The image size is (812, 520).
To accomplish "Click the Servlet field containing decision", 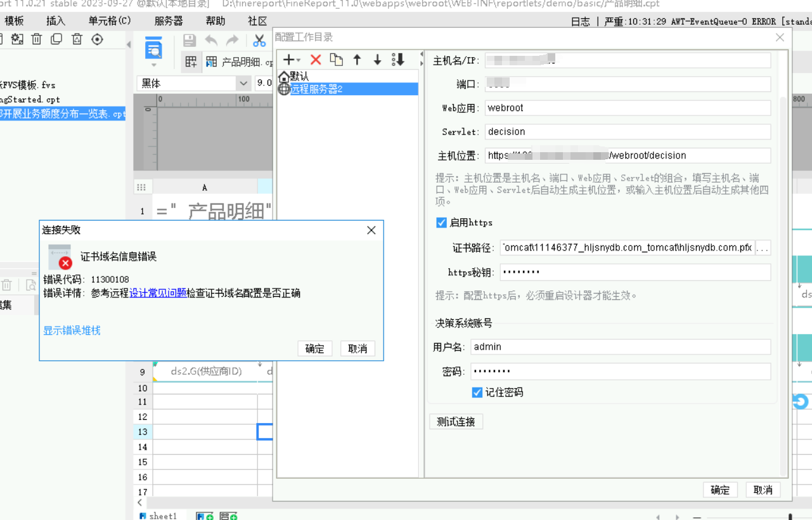I will coord(628,132).
